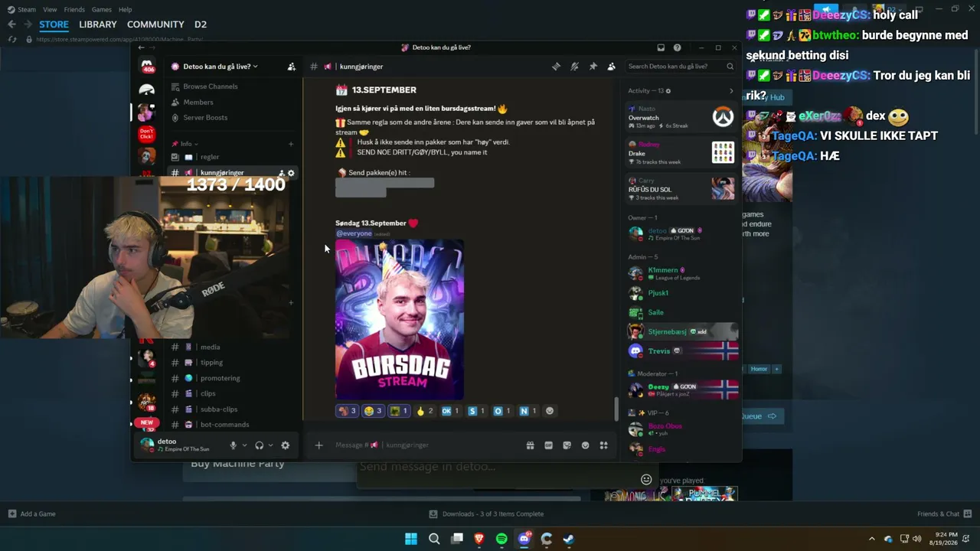Click the Overwatch activity game icon
The width and height of the screenshot is (980, 551).
point(723,116)
